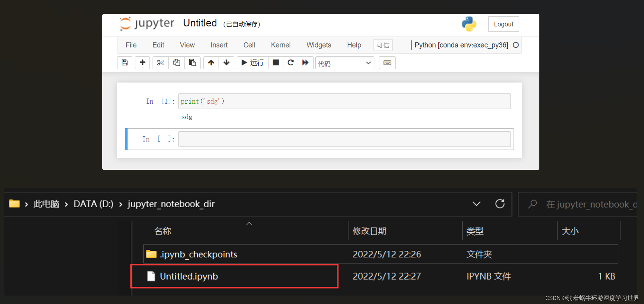The height and width of the screenshot is (304, 644).
Task: Click the Jupyter logo
Action: [147, 24]
